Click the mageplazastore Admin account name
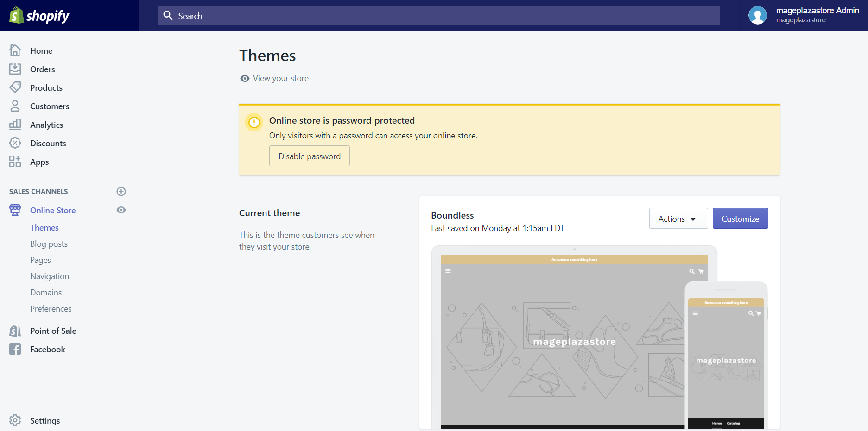 pos(817,11)
